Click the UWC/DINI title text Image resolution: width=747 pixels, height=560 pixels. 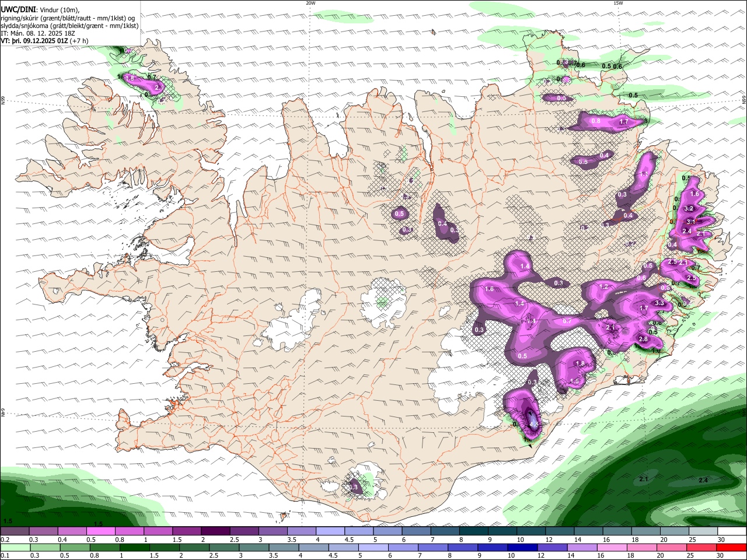point(18,9)
